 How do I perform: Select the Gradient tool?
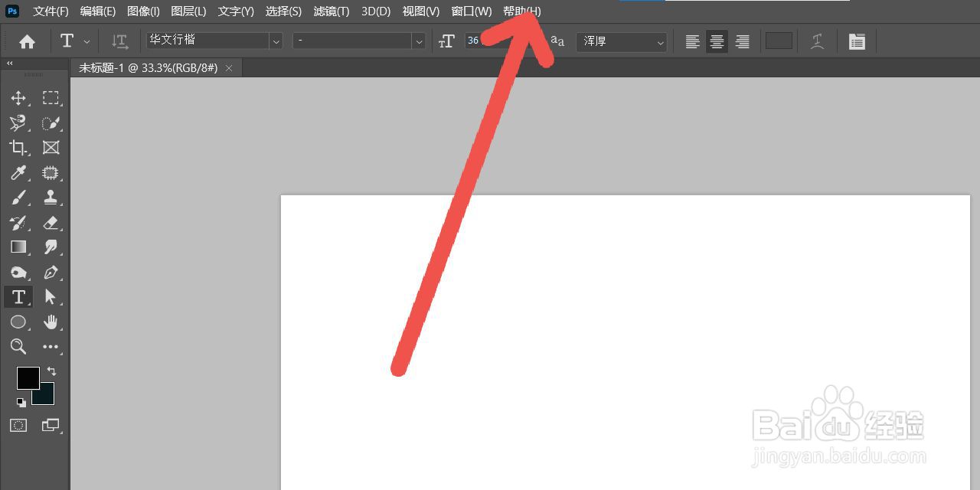point(18,247)
